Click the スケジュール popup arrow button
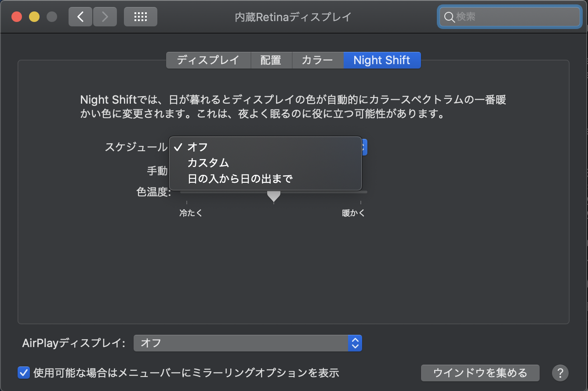 point(364,147)
